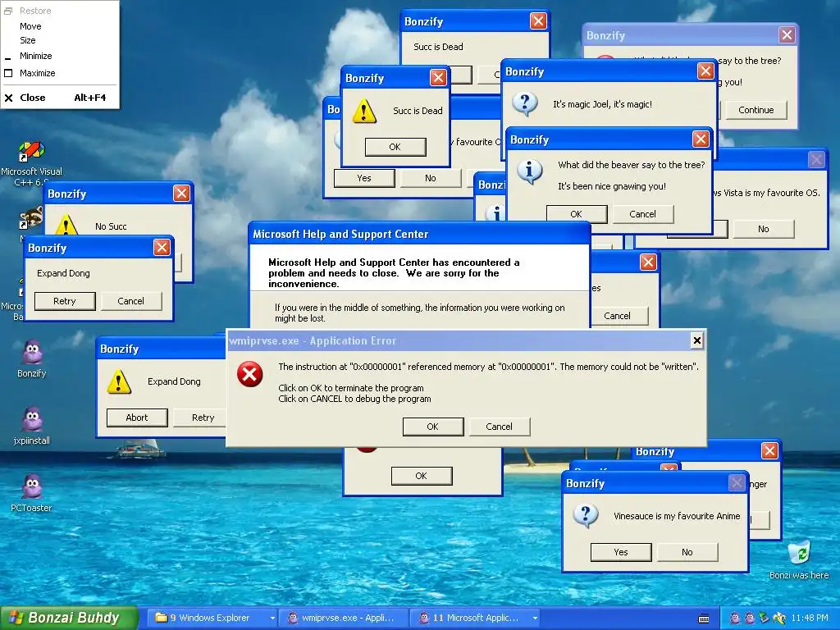
Task: Open the 'Bonzi was here' recycle bin
Action: [799, 559]
